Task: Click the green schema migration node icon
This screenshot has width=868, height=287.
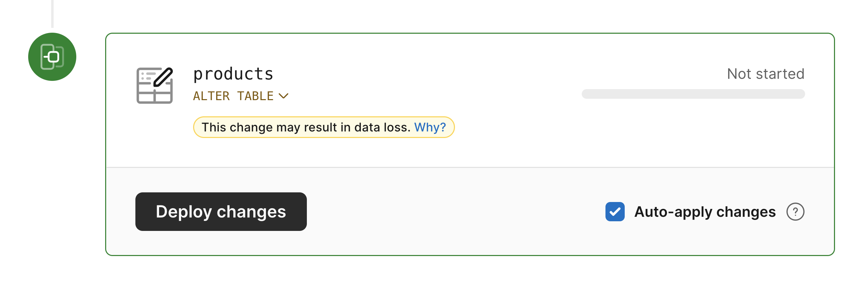Action: tap(52, 57)
